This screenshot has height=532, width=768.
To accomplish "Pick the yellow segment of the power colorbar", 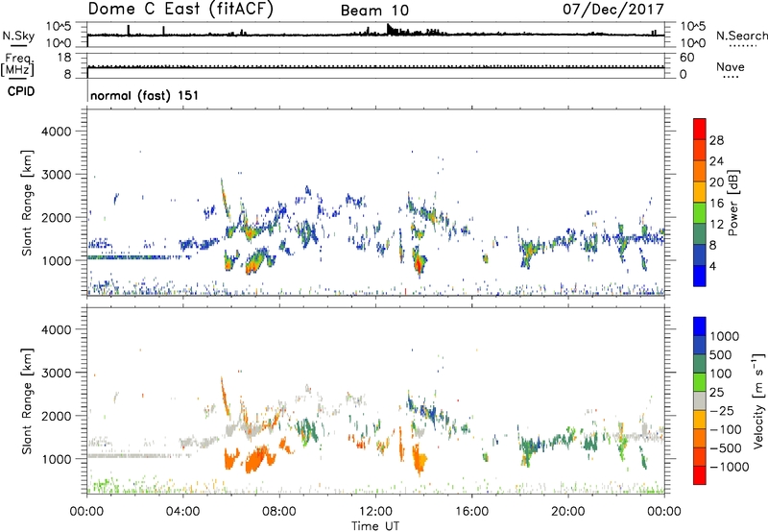I will [x=700, y=192].
